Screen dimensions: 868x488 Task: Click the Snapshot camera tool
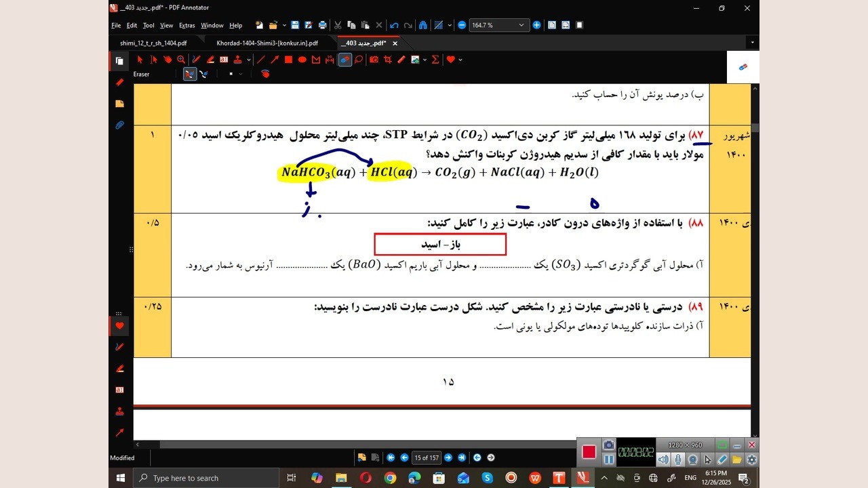pos(374,60)
